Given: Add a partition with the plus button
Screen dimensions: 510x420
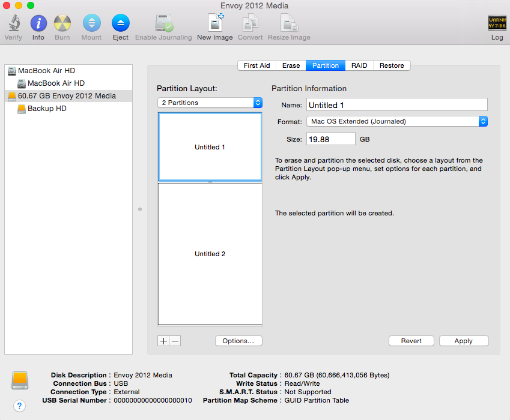Looking at the screenshot, I should [163, 341].
